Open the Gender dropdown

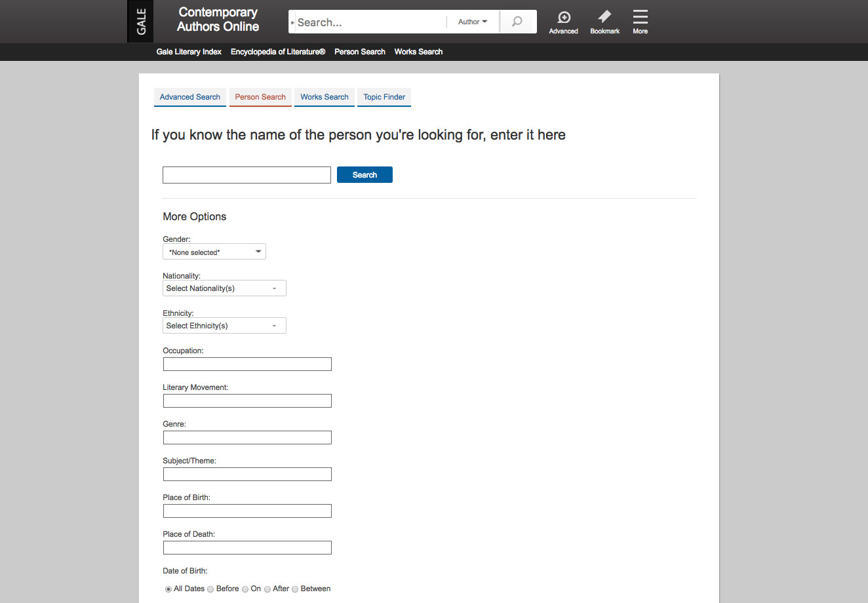pos(214,252)
